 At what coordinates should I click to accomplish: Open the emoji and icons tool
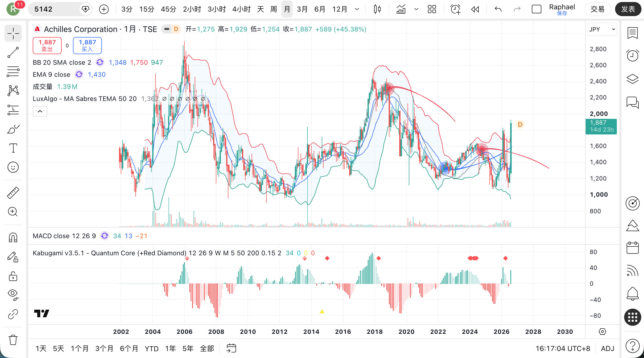[13, 167]
